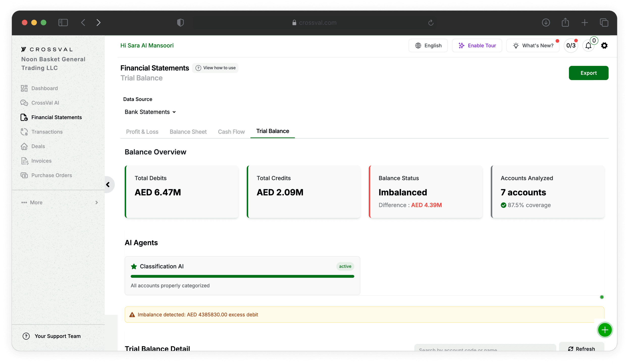Click the Export button
The image size is (629, 364).
(588, 73)
